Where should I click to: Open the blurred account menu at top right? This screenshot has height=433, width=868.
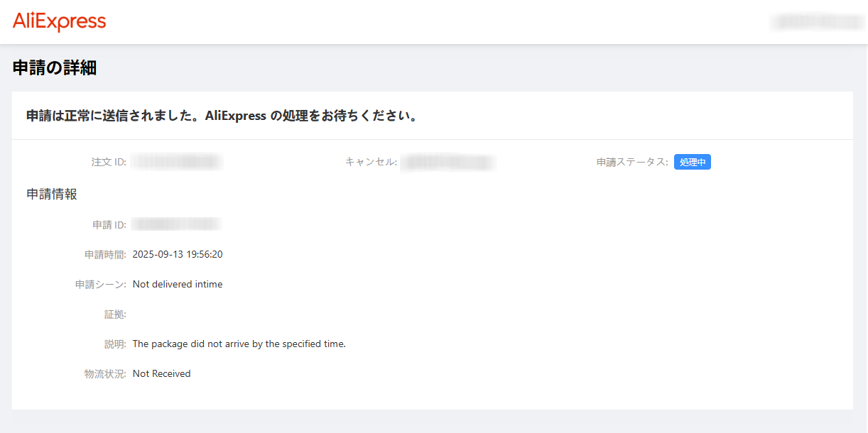pos(817,22)
